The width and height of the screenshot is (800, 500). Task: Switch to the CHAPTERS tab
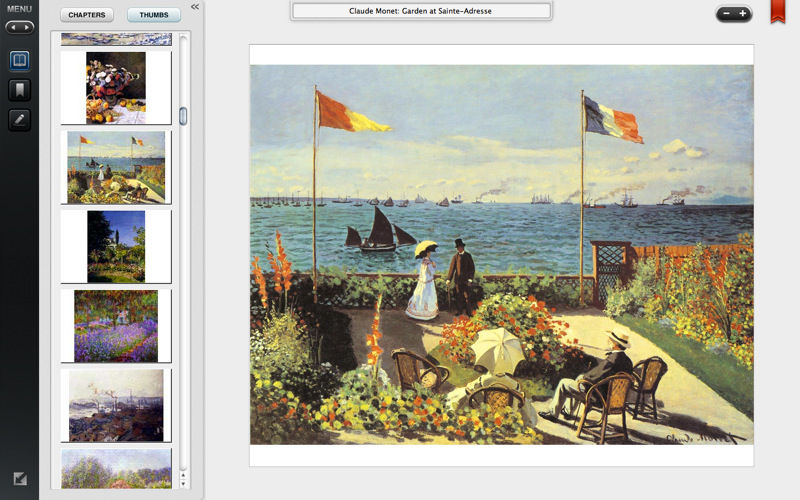pyautogui.click(x=87, y=15)
